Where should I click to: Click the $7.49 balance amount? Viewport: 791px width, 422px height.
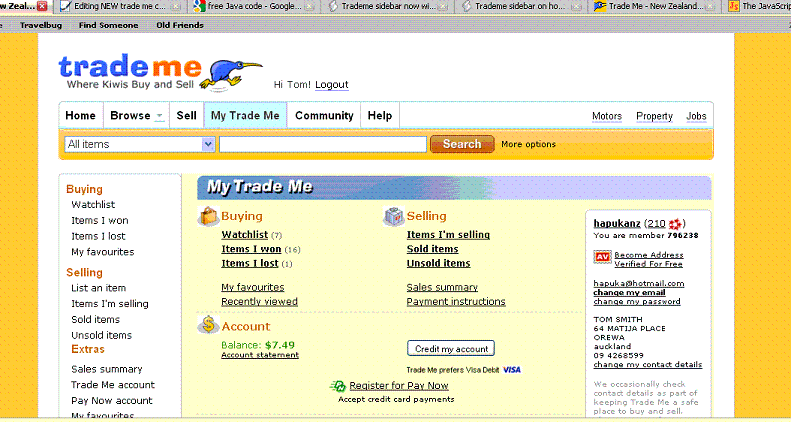[x=280, y=345]
